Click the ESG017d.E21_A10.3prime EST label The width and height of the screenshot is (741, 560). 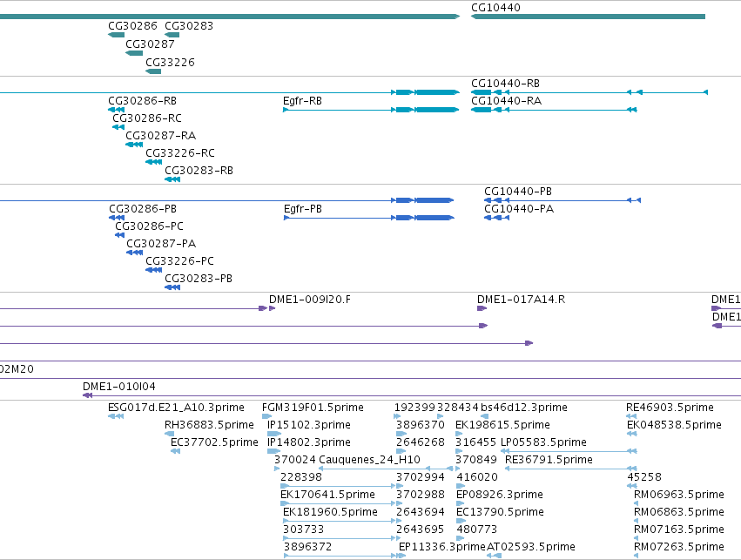[176, 408]
